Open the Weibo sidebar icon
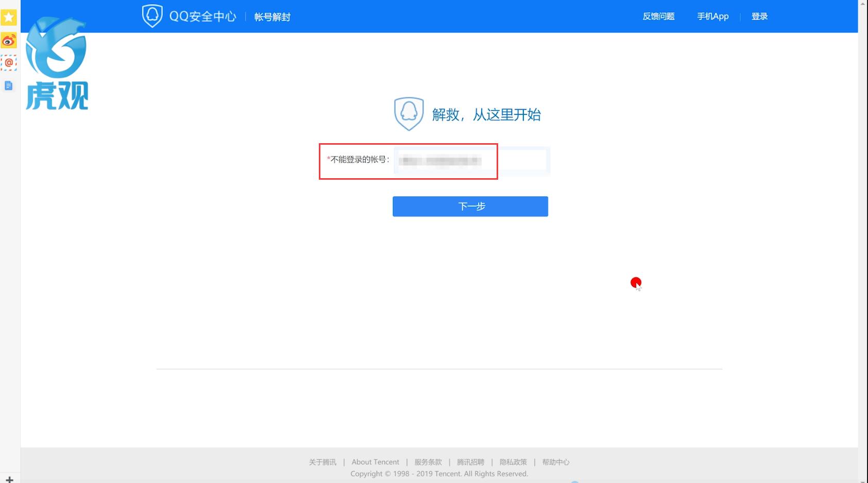The width and height of the screenshot is (868, 483). (x=9, y=40)
